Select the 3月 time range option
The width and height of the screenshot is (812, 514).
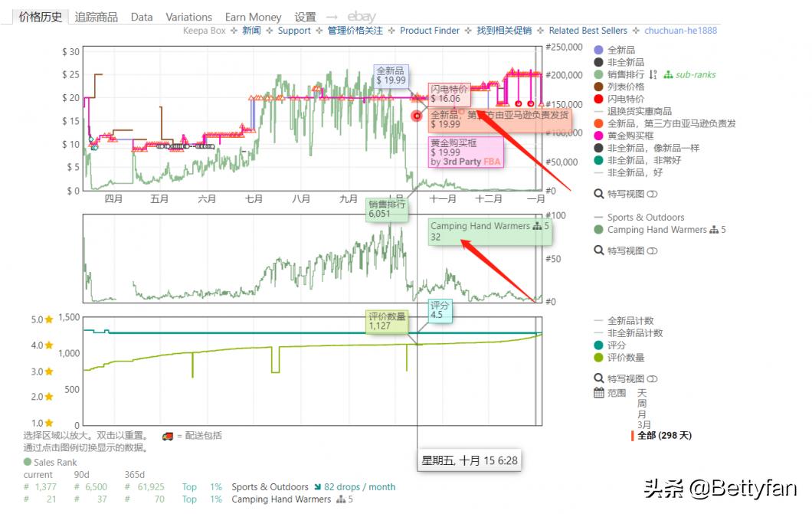[644, 424]
